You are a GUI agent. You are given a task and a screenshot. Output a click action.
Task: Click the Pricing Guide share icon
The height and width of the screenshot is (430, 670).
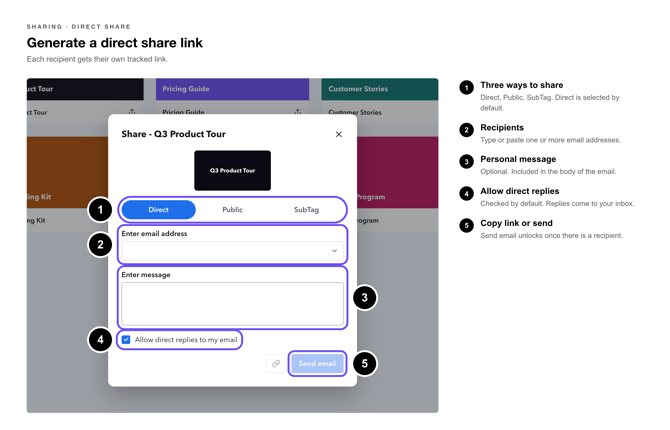pyautogui.click(x=297, y=112)
